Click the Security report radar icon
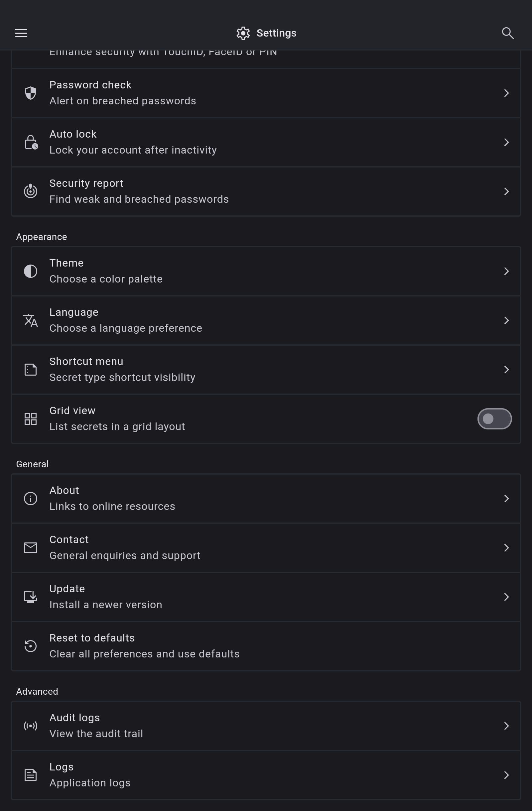This screenshot has height=811, width=532. pos(30,191)
